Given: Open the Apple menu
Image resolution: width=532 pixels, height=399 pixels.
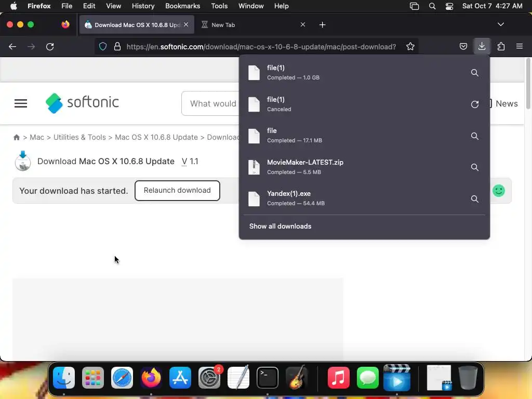Looking at the screenshot, I should point(14,6).
